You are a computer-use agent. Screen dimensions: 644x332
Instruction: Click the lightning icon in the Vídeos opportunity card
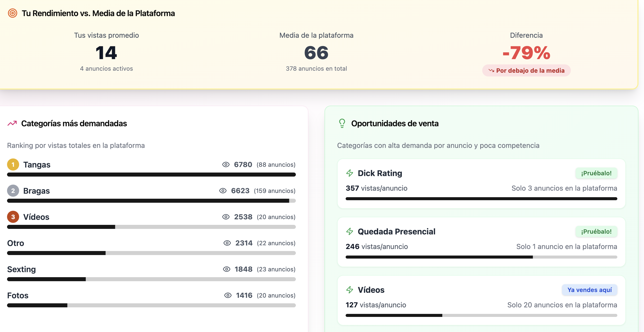pos(350,290)
